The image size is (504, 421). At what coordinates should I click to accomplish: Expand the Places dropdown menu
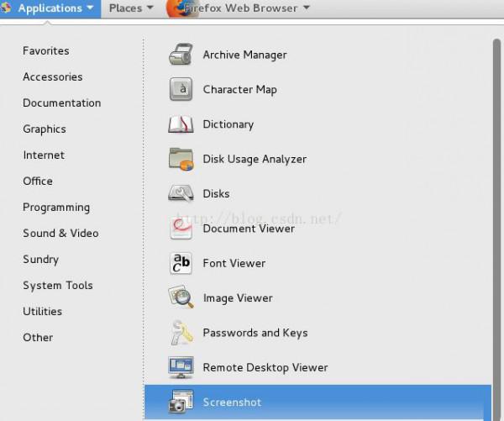131,8
